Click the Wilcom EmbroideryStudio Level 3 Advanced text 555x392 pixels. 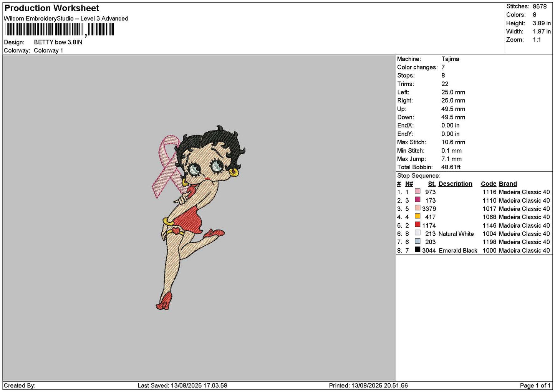tap(66, 18)
